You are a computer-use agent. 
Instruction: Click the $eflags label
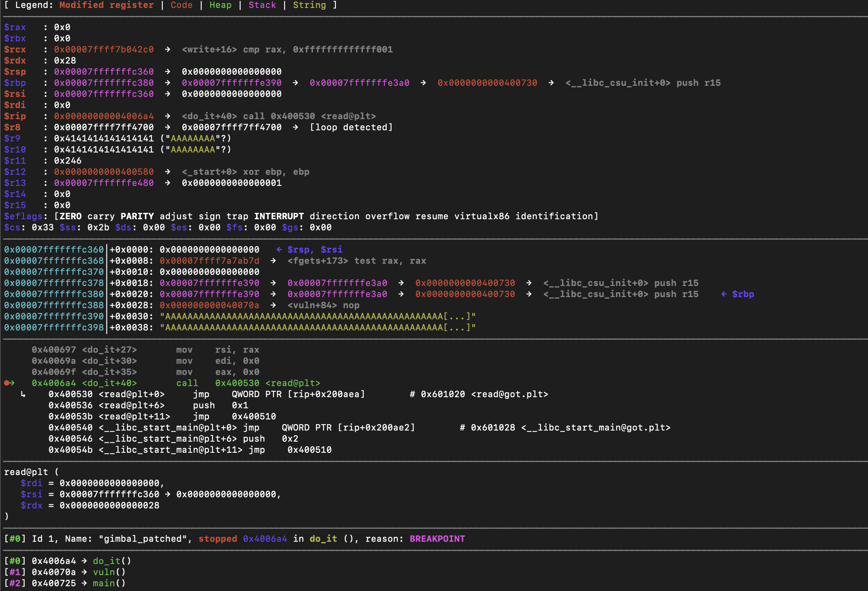(23, 216)
